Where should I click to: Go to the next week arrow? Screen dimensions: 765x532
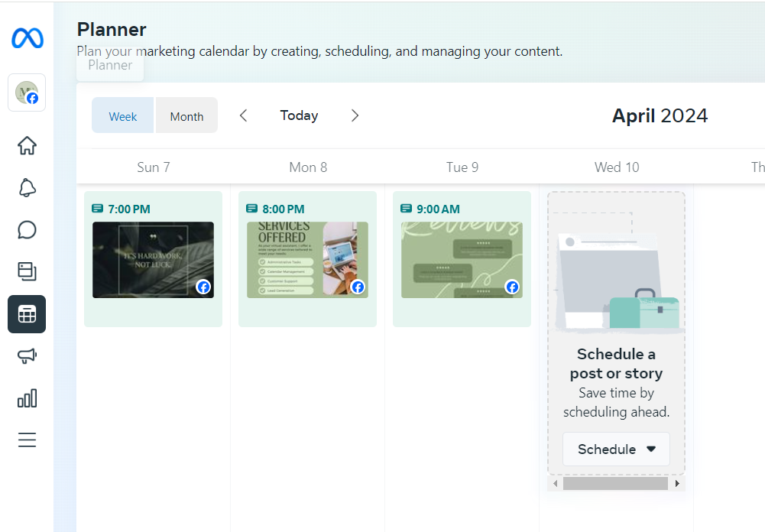click(355, 115)
